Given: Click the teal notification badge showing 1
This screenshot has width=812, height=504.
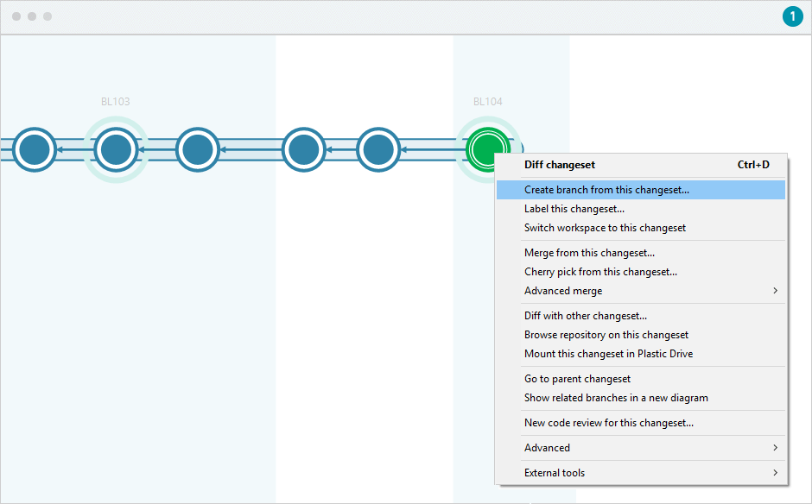Looking at the screenshot, I should [x=792, y=16].
